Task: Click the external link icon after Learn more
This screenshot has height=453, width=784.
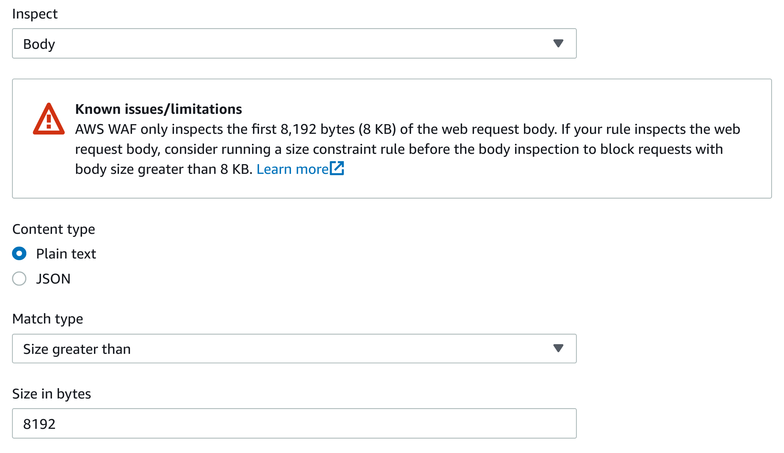Action: [x=337, y=168]
